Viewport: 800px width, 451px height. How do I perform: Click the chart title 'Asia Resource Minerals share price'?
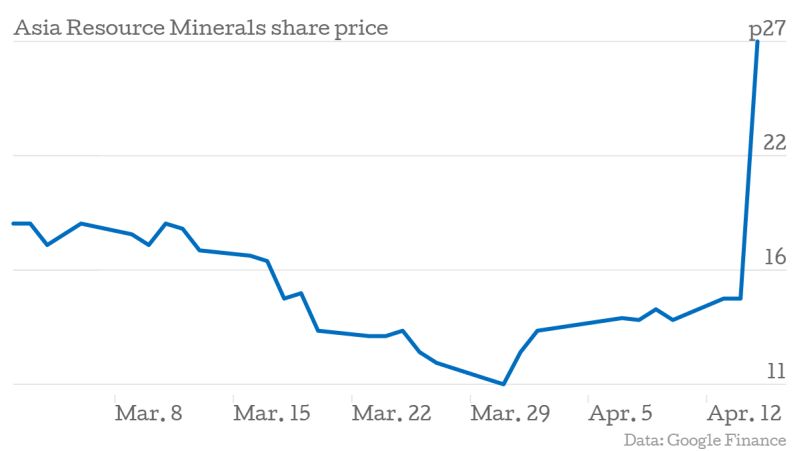[200, 28]
